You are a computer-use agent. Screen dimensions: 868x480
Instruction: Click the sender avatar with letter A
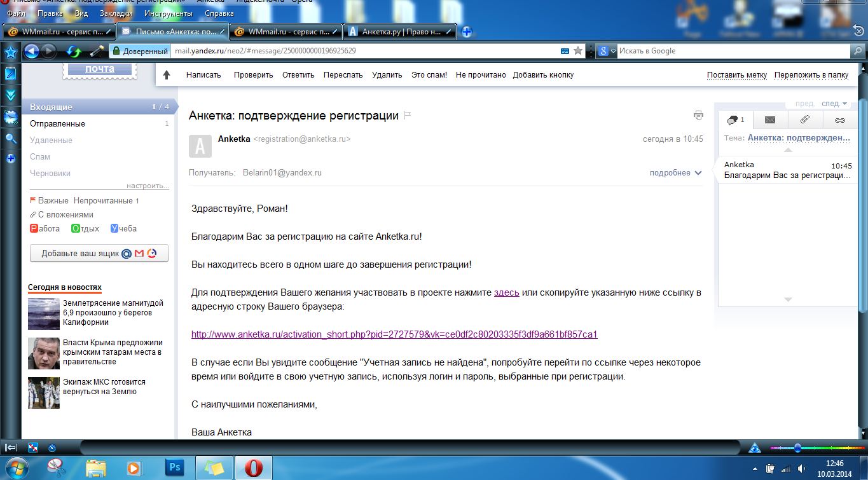[200, 146]
